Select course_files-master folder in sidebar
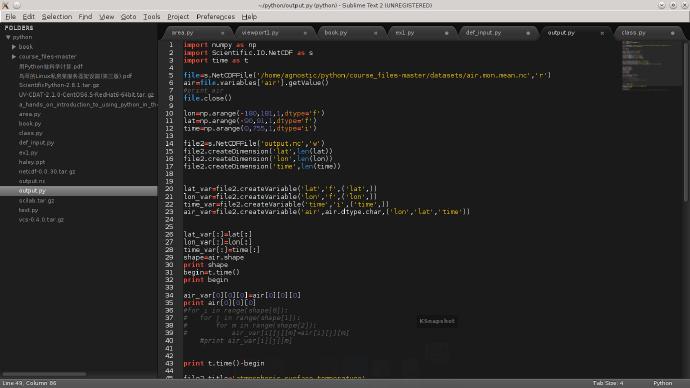The width and height of the screenshot is (690, 388). coord(48,57)
